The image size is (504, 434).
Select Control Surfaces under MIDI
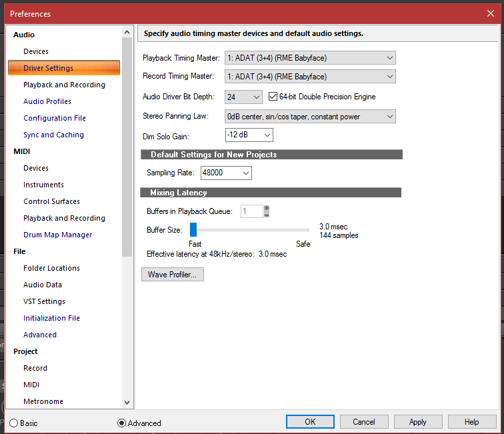(51, 201)
